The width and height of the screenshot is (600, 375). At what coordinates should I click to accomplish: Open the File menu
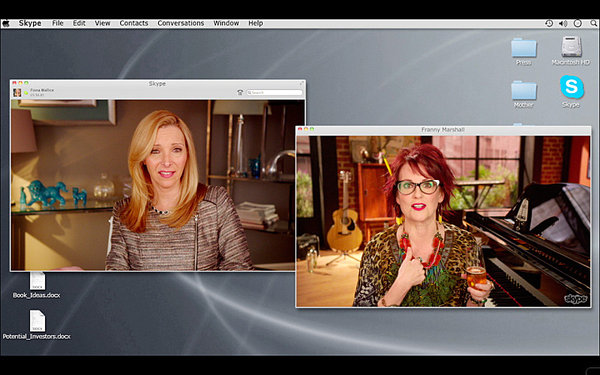(58, 23)
